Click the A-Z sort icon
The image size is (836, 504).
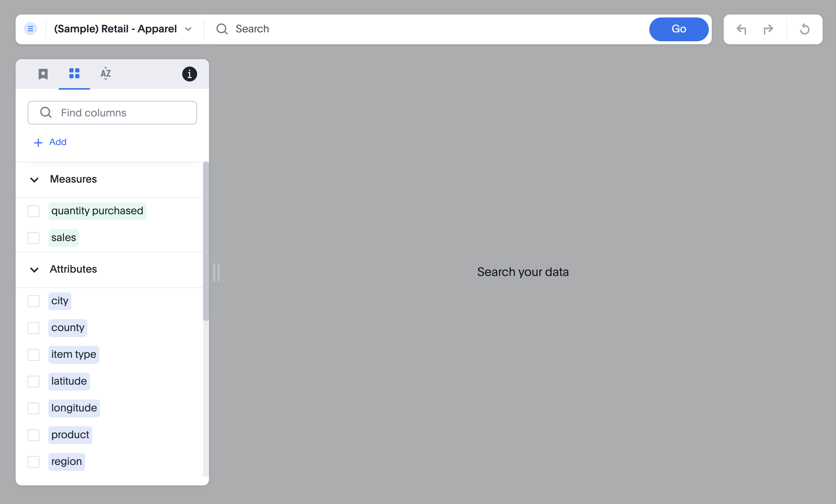coord(106,73)
